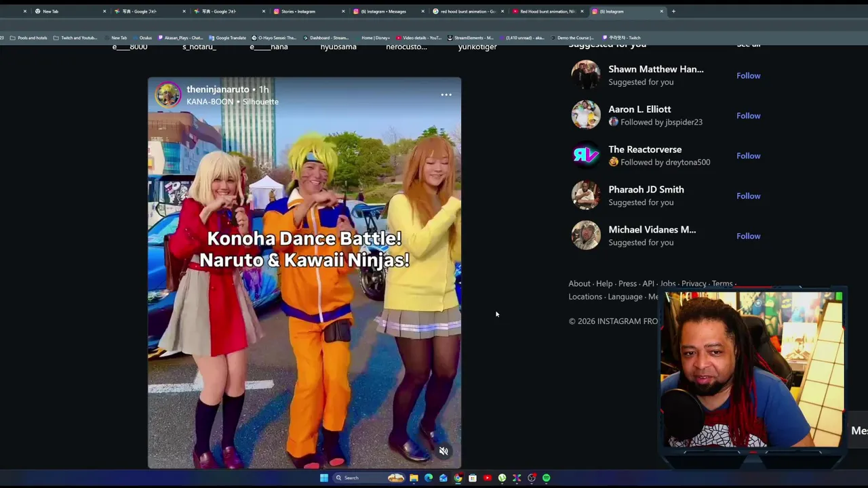Follow The Reactorverse
This screenshot has width=868, height=488.
(749, 155)
